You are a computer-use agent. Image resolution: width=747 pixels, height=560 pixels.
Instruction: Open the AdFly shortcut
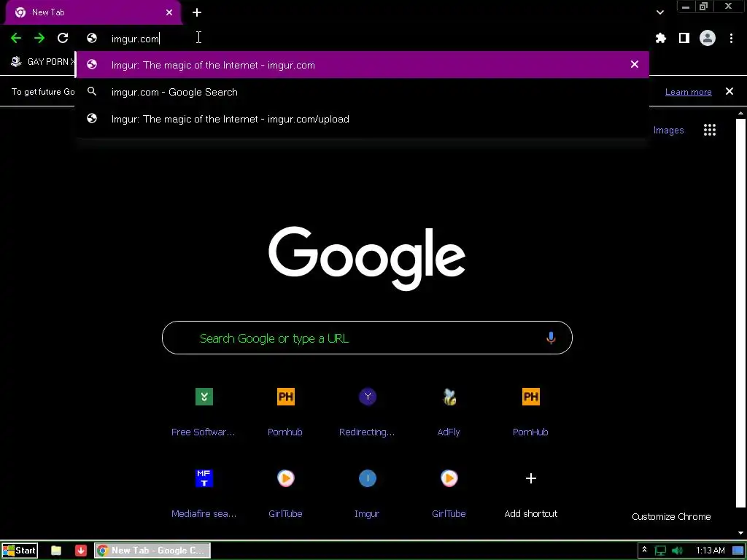[x=449, y=413]
